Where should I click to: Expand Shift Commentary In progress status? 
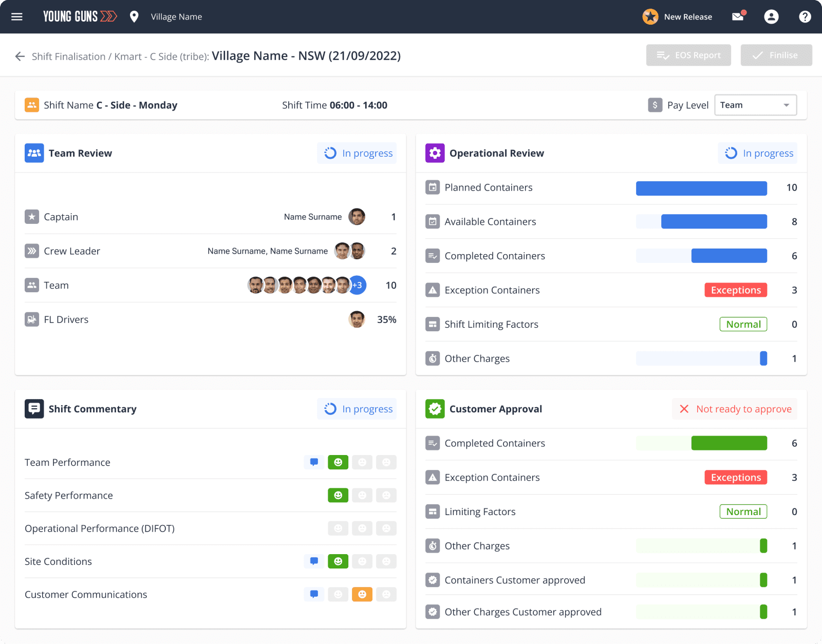pyautogui.click(x=357, y=409)
